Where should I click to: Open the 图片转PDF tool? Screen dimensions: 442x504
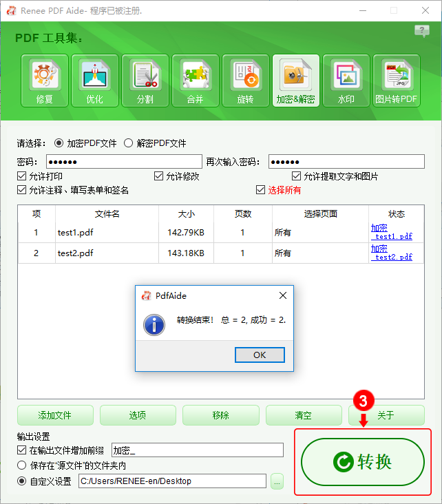point(397,81)
